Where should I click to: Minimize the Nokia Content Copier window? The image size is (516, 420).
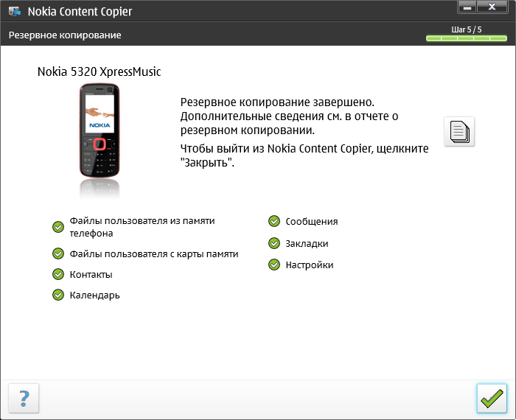(467, 7)
